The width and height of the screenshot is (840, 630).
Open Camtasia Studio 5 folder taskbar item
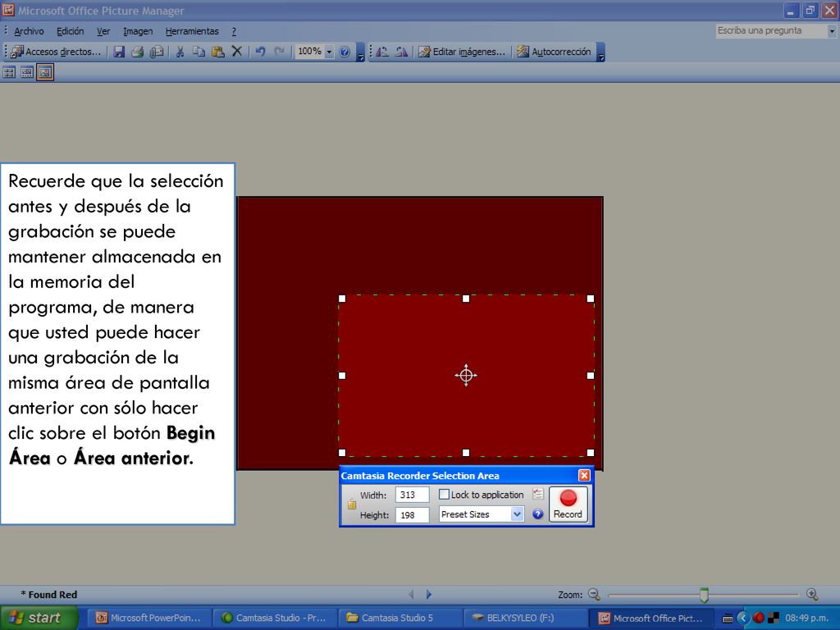[x=399, y=618]
